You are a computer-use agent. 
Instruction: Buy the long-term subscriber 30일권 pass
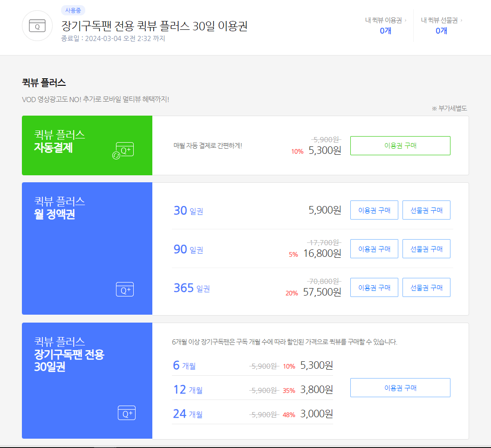coord(400,387)
